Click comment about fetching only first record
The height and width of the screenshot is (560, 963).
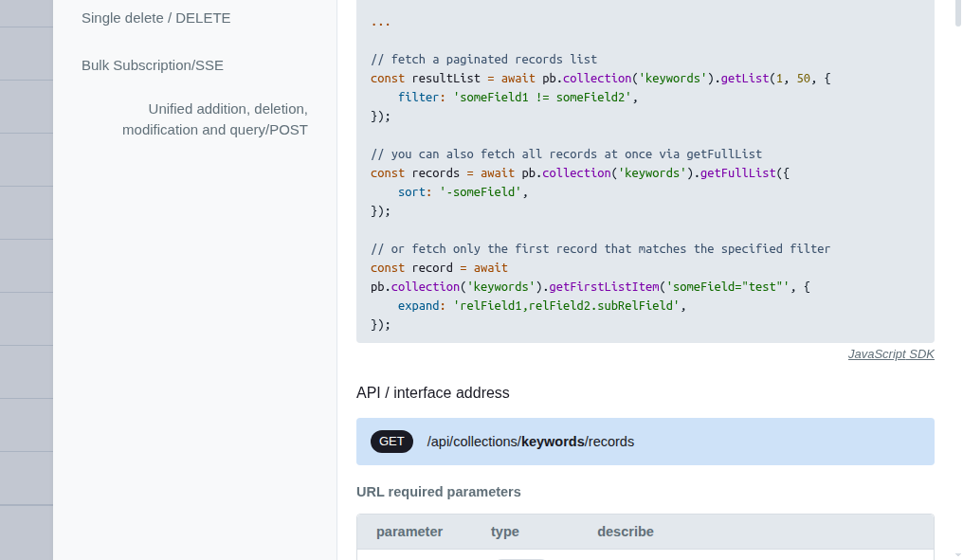600,248
